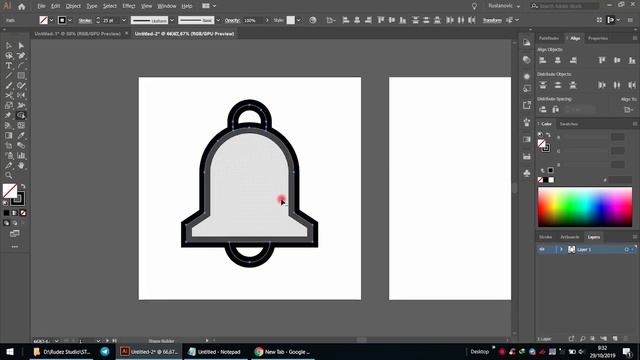Select the Artboard tool
Screen dimensions: 640x360
(x=9, y=145)
